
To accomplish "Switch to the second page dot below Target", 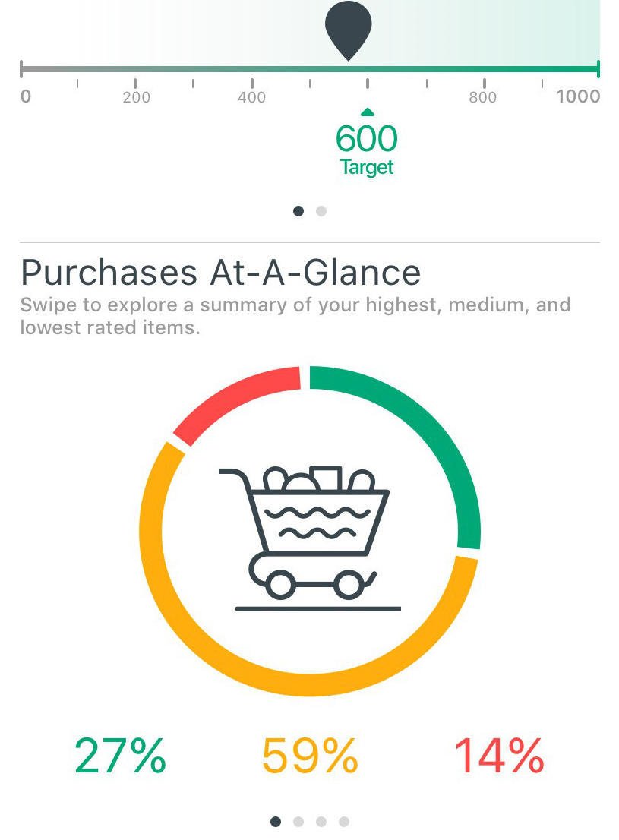I will pyautogui.click(x=321, y=211).
